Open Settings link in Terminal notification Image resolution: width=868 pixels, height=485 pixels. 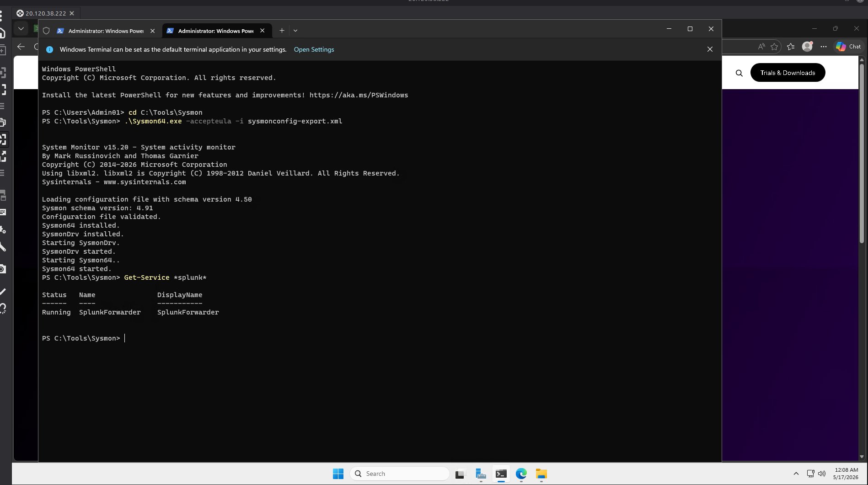[314, 49]
